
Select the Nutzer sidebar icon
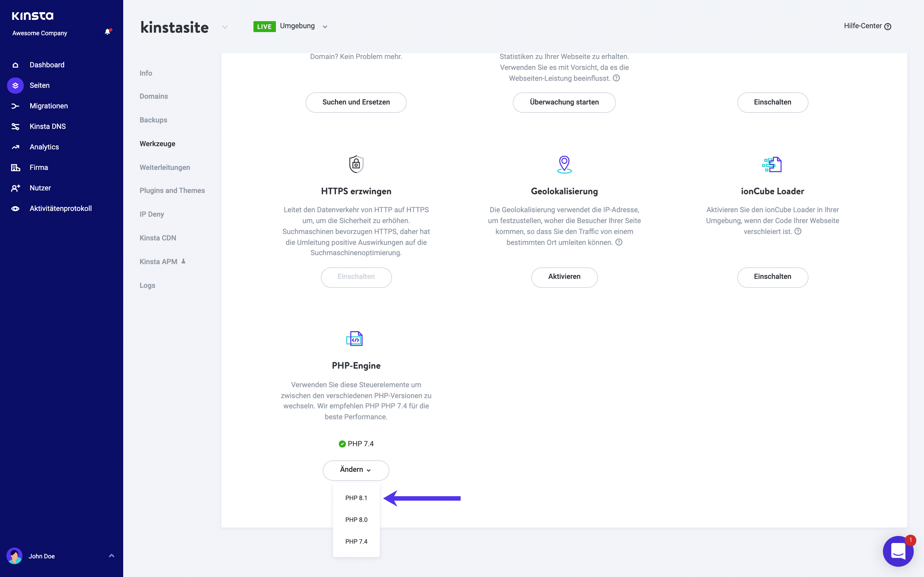[x=15, y=188]
